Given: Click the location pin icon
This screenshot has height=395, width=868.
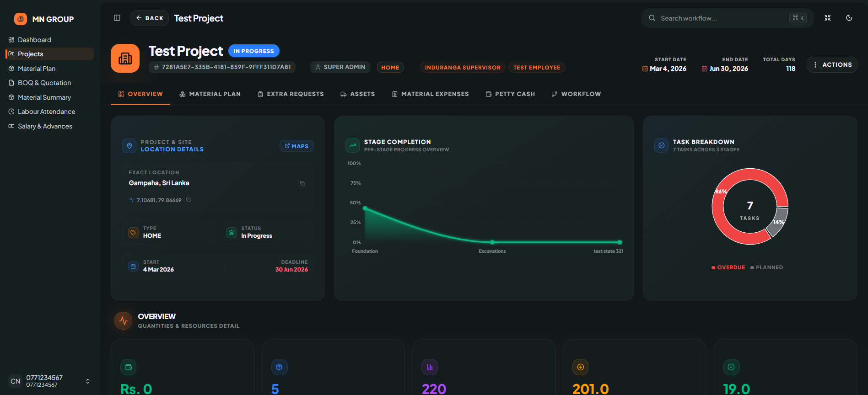Looking at the screenshot, I should (x=129, y=146).
